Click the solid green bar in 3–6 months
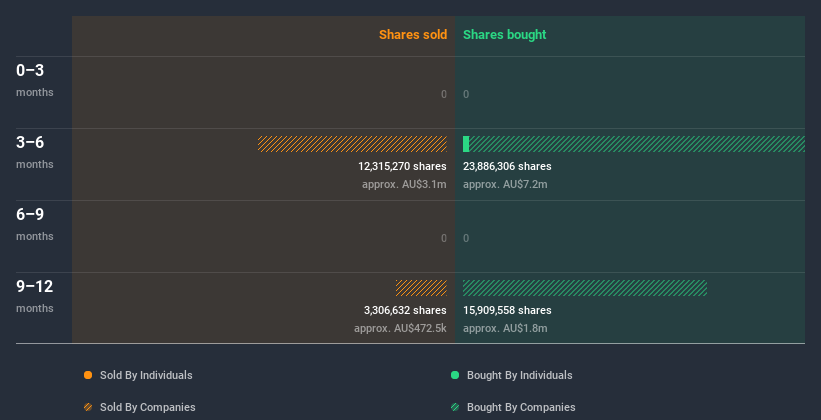 click(x=466, y=144)
